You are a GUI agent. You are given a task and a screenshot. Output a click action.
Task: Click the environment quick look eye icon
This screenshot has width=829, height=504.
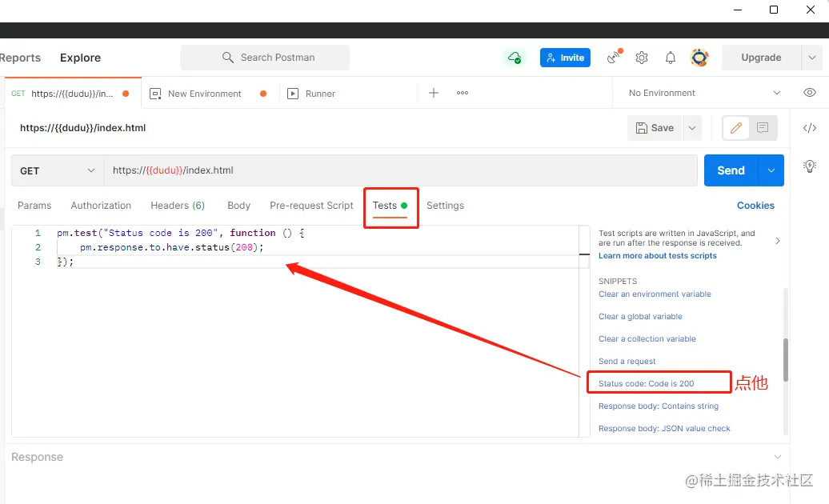pos(810,93)
